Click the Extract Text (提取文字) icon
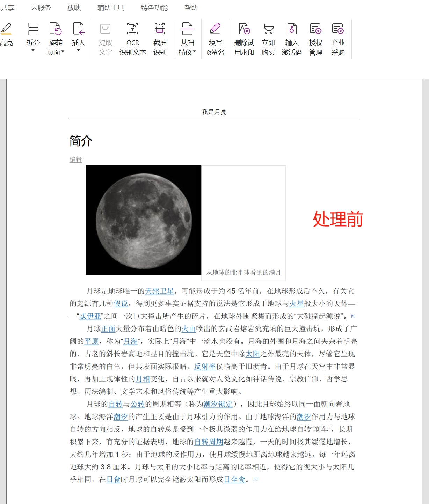The height and width of the screenshot is (504, 429). click(x=105, y=29)
